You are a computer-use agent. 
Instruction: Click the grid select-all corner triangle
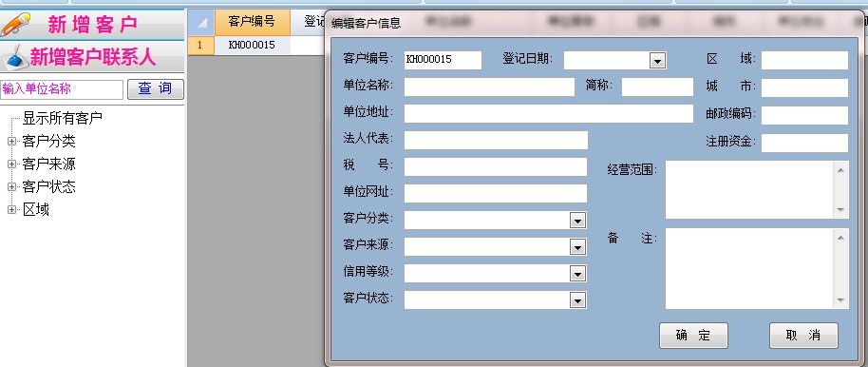201,22
